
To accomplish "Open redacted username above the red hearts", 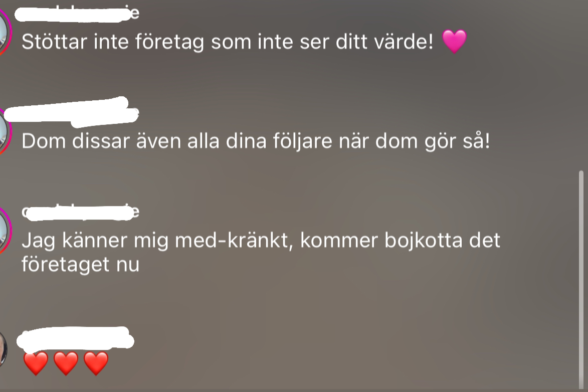I will pos(75,337).
